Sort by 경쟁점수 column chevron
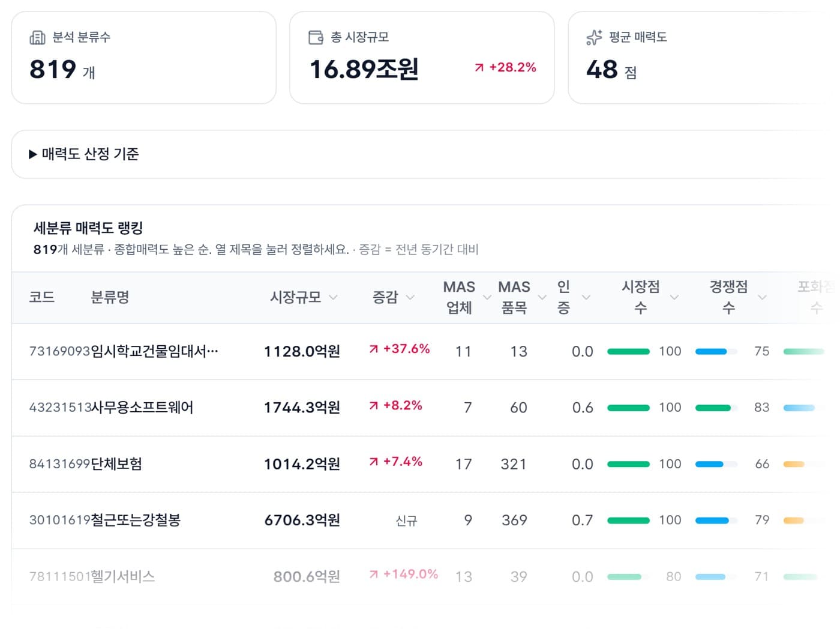This screenshot has height=631, width=840. point(762,297)
